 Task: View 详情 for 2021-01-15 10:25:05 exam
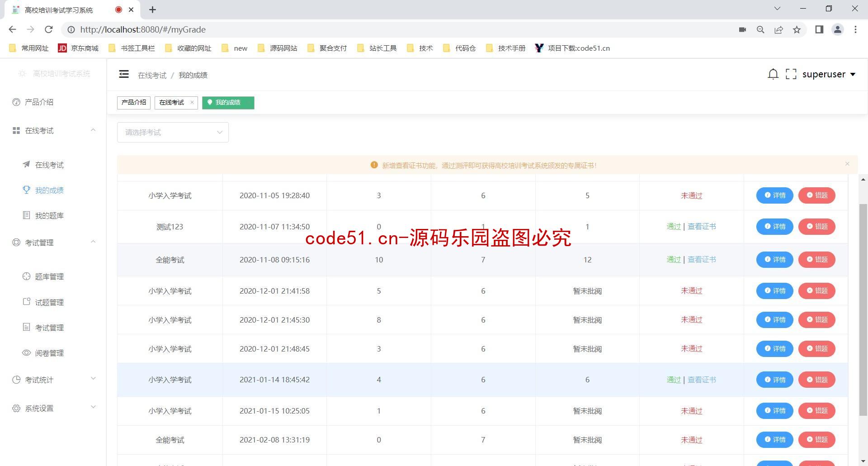pos(775,411)
